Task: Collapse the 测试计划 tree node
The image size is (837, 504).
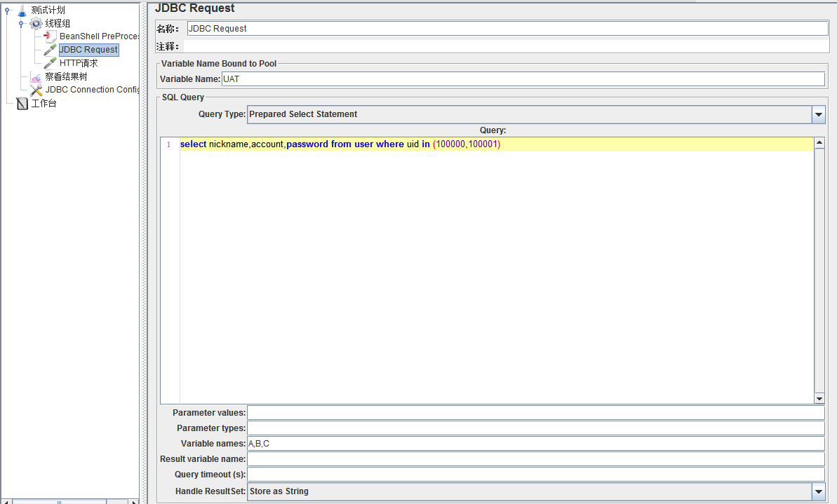Action: [x=8, y=10]
